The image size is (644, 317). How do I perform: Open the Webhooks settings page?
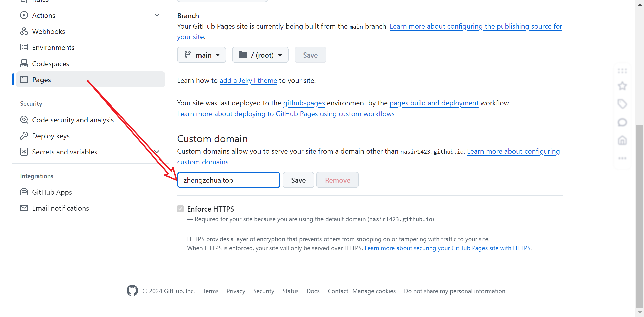coord(91,31)
